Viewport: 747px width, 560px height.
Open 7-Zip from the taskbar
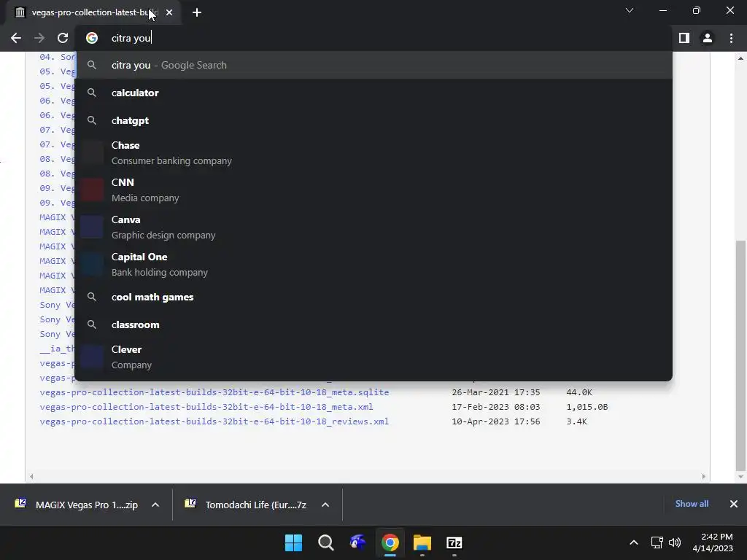pos(454,542)
